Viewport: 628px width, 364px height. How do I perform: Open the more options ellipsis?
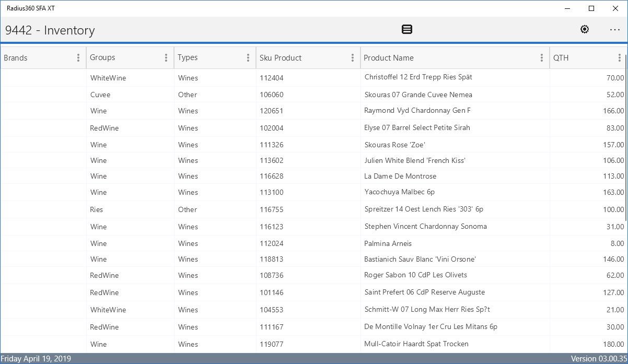point(615,30)
